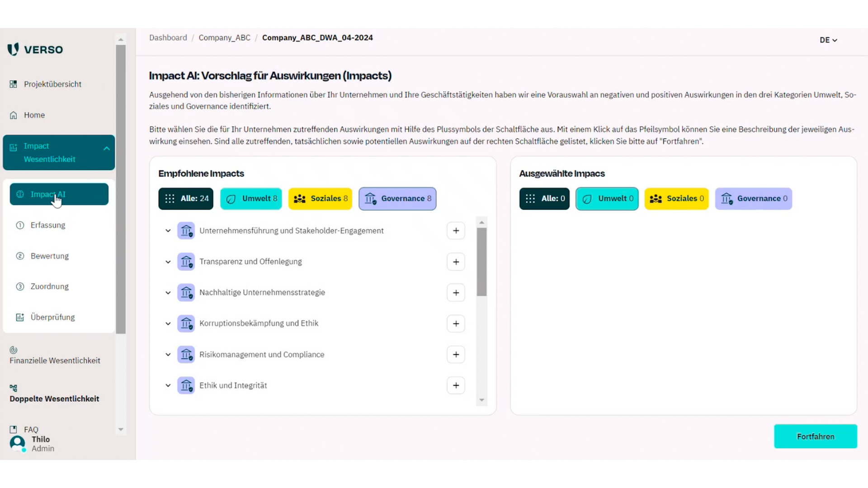Add Risikomanagement und Compliance with plus
Viewport: 868px width, 488px height.
click(x=456, y=355)
